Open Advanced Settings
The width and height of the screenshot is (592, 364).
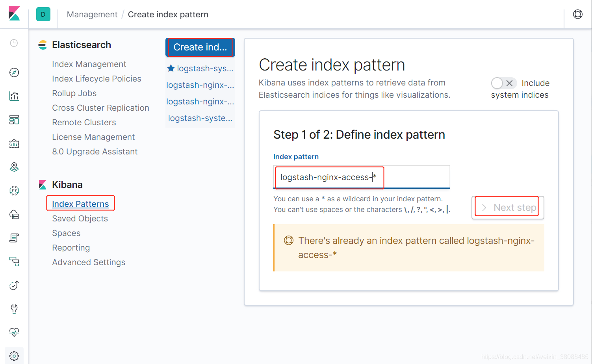(x=89, y=262)
